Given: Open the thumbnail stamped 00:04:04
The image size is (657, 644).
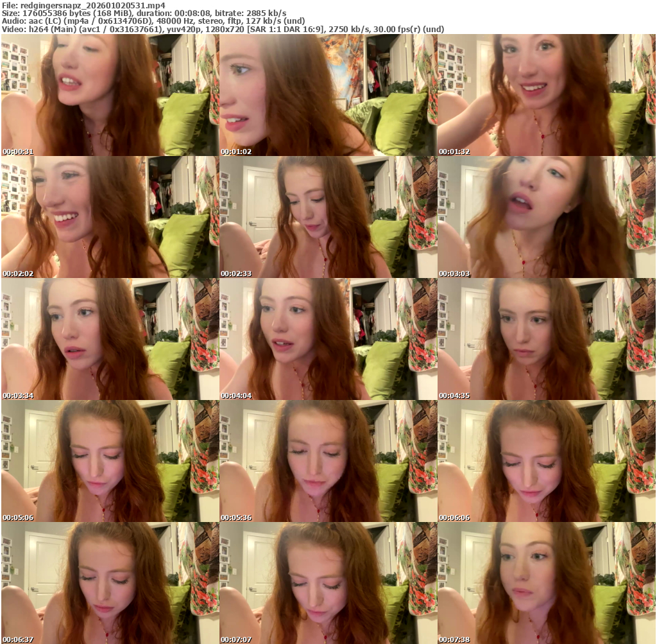Looking at the screenshot, I should tap(328, 339).
